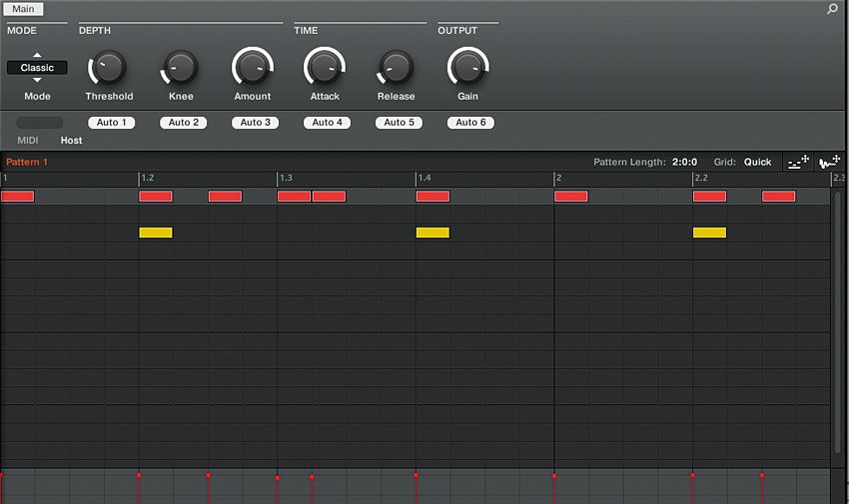
Task: Switch to the Host tab
Action: point(71,140)
